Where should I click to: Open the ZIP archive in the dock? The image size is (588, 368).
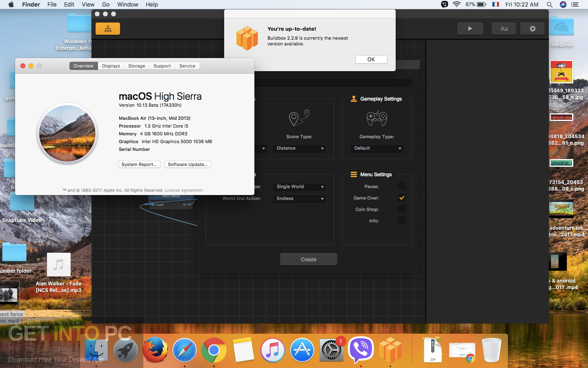click(432, 350)
